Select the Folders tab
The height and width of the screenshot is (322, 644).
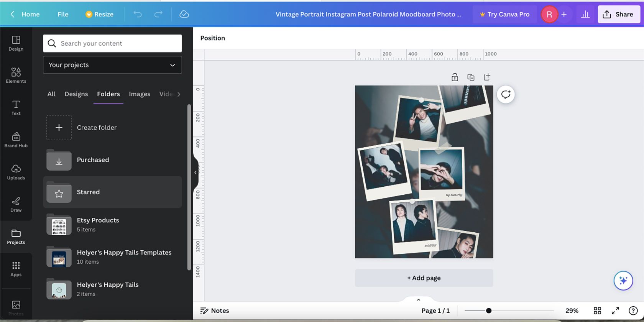coord(108,94)
